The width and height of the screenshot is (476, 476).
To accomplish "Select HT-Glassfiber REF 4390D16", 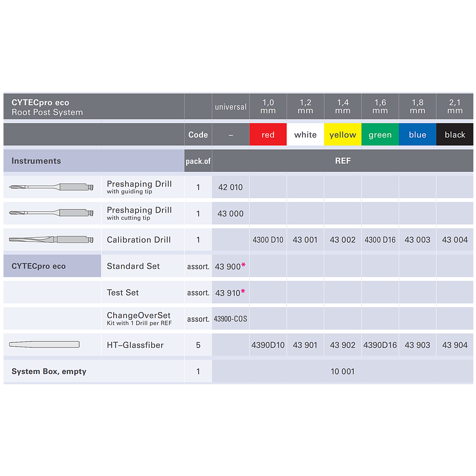I will pos(380,345).
